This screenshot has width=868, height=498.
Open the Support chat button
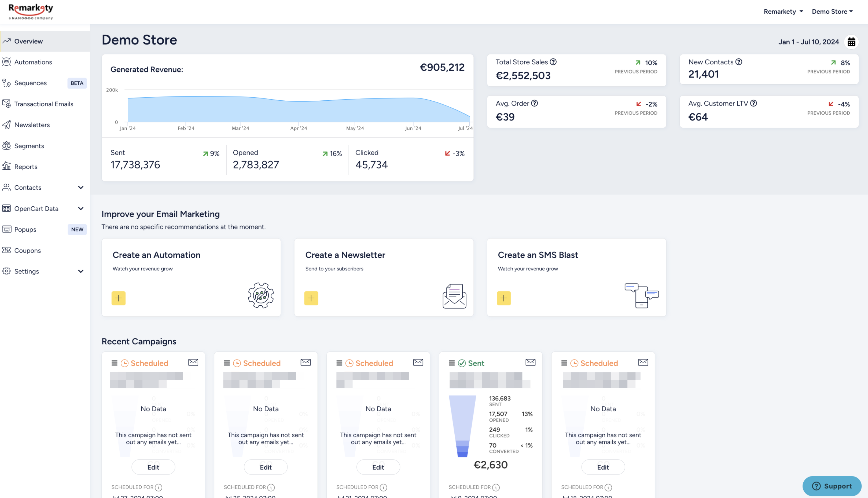[832, 486]
